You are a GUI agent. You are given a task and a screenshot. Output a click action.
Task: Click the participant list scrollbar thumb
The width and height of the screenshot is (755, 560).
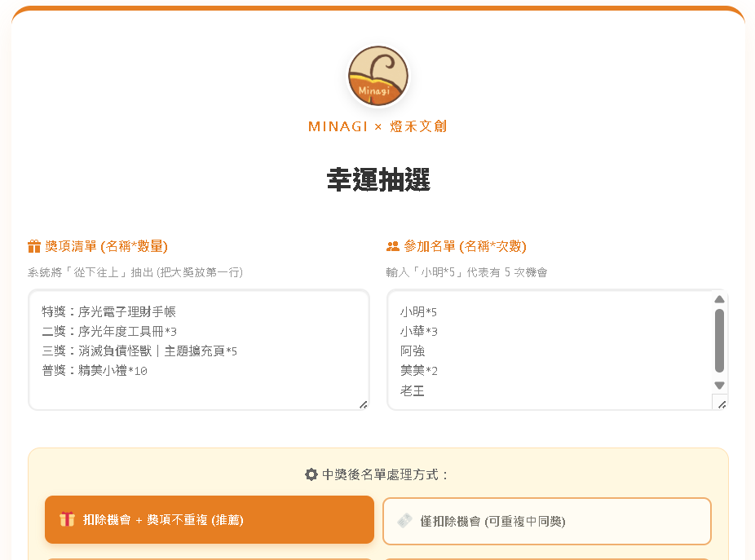pos(719,341)
